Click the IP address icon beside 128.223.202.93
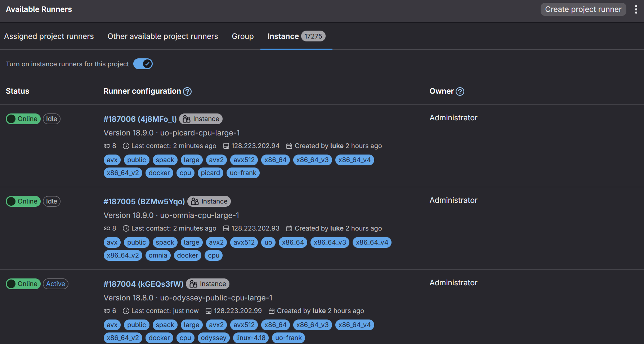The width and height of the screenshot is (644, 344). 226,228
